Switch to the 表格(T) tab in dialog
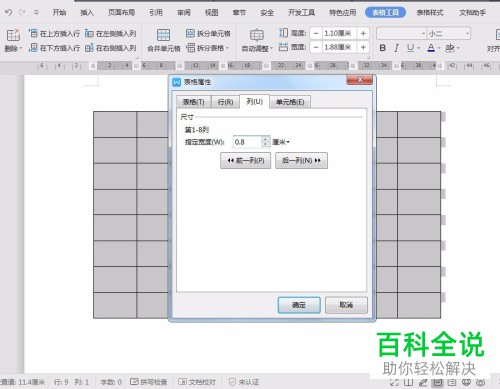This screenshot has width=500, height=389. [194, 102]
